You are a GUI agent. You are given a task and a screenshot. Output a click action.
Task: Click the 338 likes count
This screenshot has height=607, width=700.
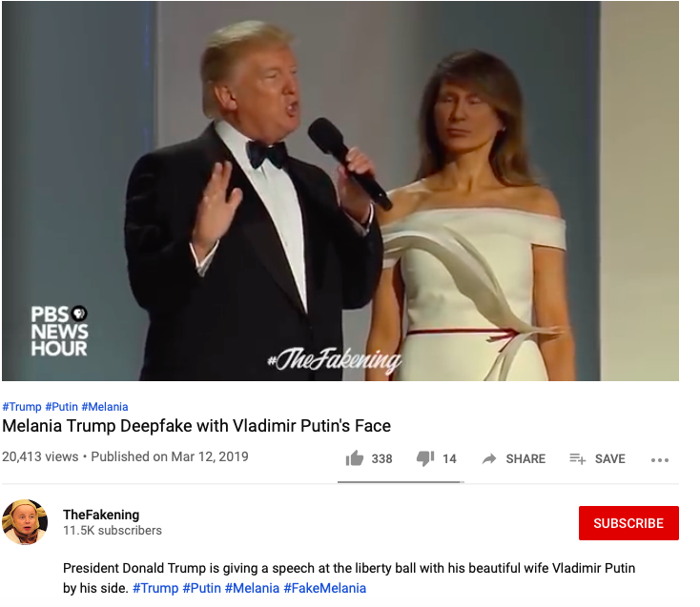(381, 459)
